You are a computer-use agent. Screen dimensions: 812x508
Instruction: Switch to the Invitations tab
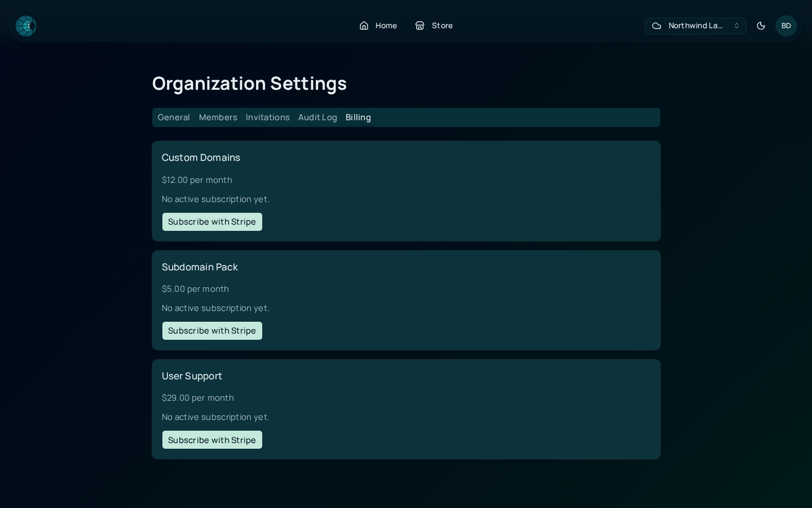[267, 117]
